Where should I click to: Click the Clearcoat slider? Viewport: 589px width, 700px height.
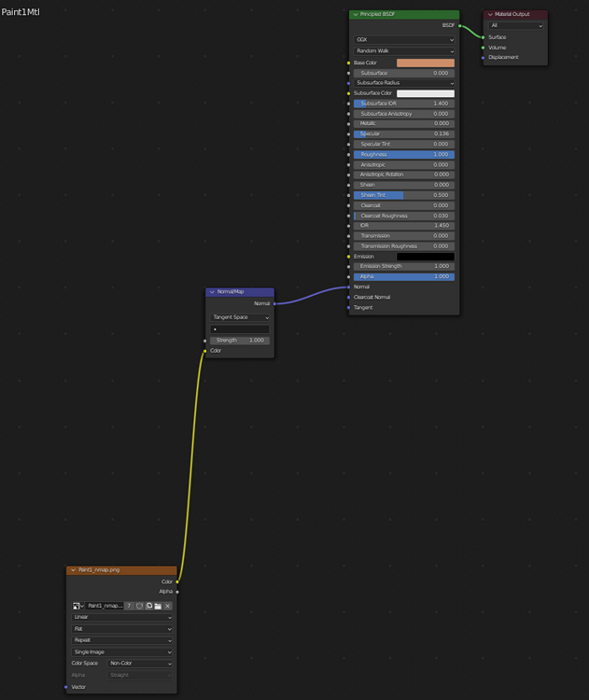point(404,205)
